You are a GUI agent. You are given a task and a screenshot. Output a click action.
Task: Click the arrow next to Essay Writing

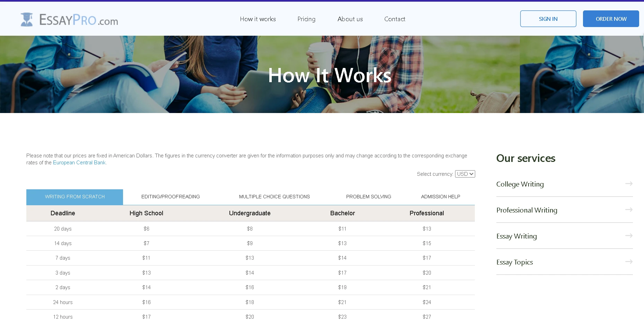click(x=629, y=236)
